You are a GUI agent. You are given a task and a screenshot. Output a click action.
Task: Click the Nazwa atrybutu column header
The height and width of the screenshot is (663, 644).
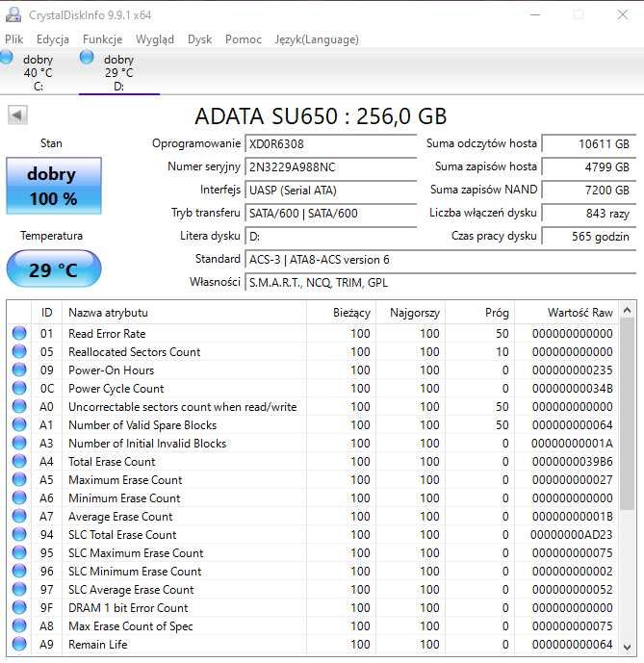(x=184, y=313)
